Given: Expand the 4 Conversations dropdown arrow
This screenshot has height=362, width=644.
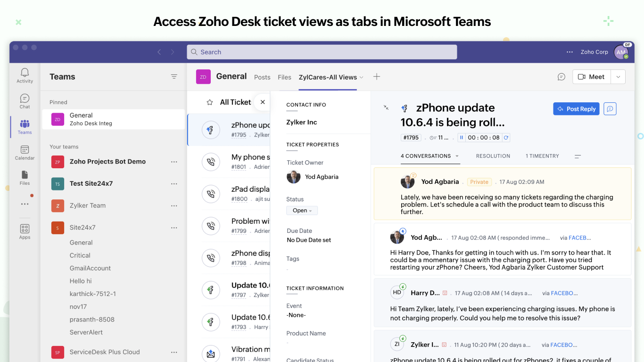Looking at the screenshot, I should click(x=457, y=156).
